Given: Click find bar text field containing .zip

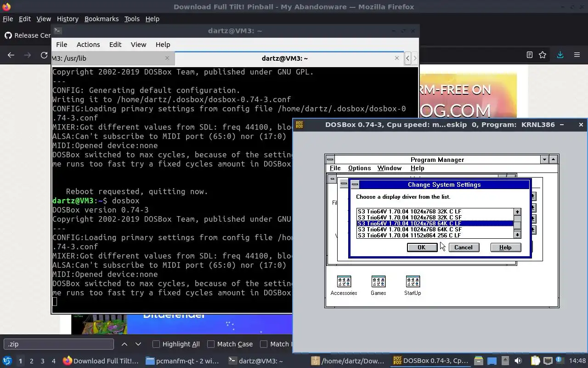Looking at the screenshot, I should coord(59,344).
